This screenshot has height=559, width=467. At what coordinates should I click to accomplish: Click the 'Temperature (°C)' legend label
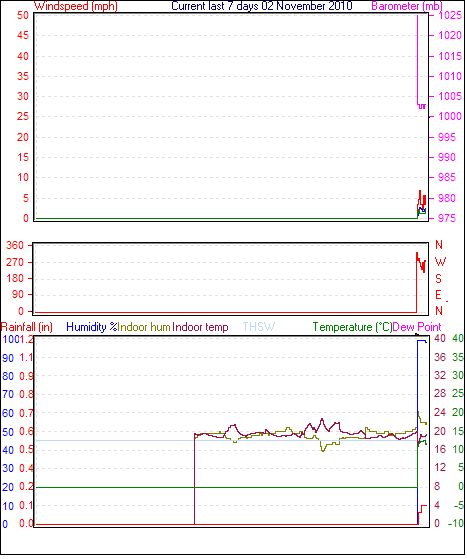coord(352,327)
